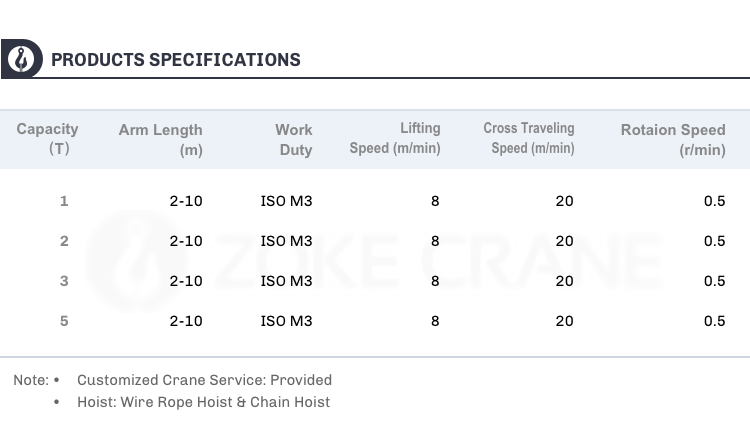Click the 3 ton capacity cell
The width and height of the screenshot is (750, 440).
pyautogui.click(x=64, y=281)
